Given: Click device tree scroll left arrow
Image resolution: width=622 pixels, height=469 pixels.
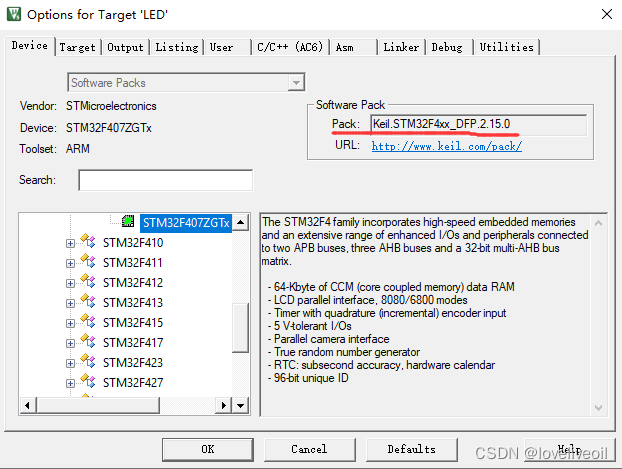Looking at the screenshot, I should [27, 406].
